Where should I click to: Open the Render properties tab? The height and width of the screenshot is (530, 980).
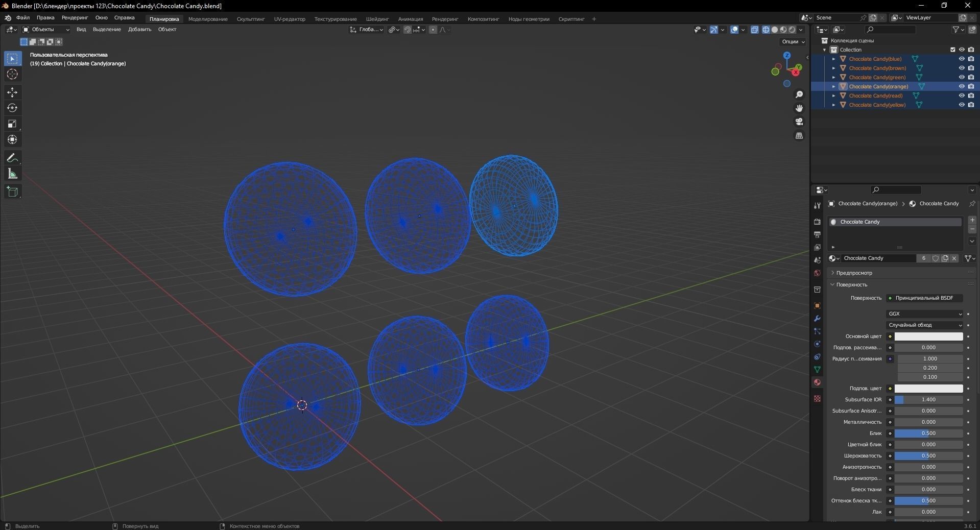click(817, 222)
